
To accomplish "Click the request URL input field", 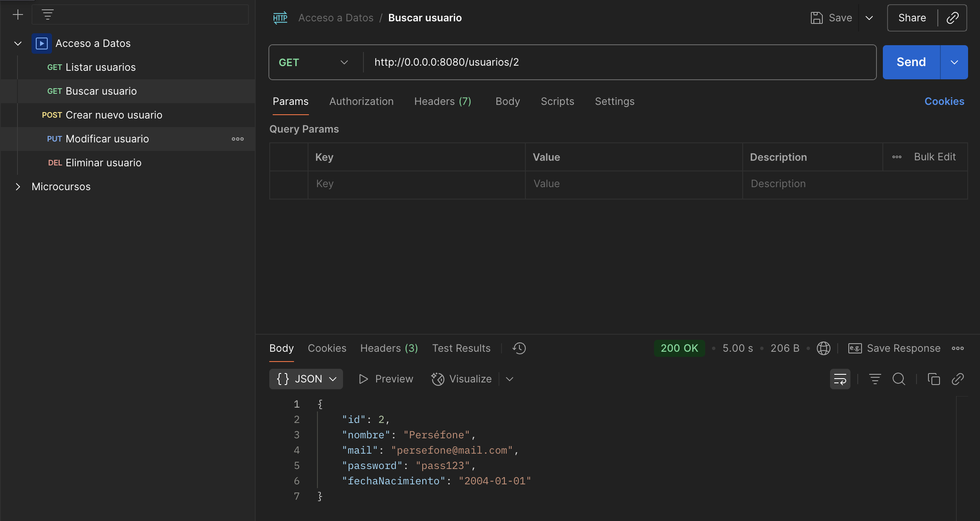I will click(x=620, y=62).
